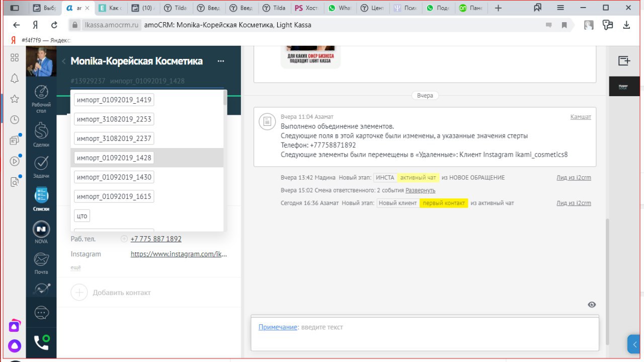Click the green phone call icon
Screen dimensions: 644x362
point(41,342)
